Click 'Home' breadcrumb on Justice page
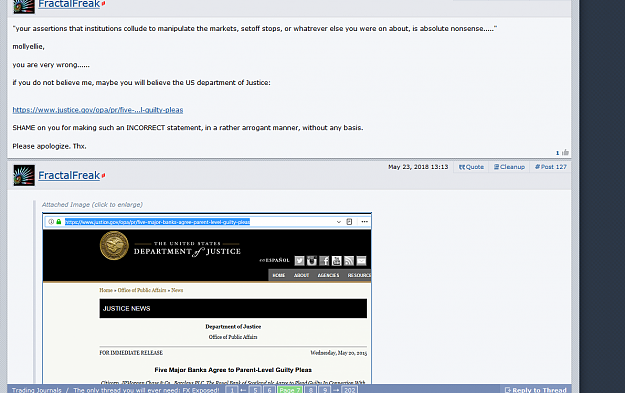The height and width of the screenshot is (393, 625). [106, 290]
